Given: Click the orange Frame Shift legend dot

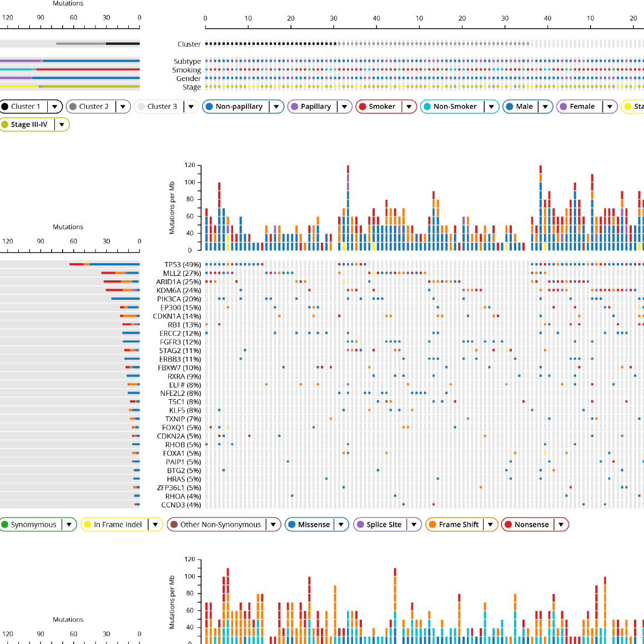Looking at the screenshot, I should tap(432, 525).
